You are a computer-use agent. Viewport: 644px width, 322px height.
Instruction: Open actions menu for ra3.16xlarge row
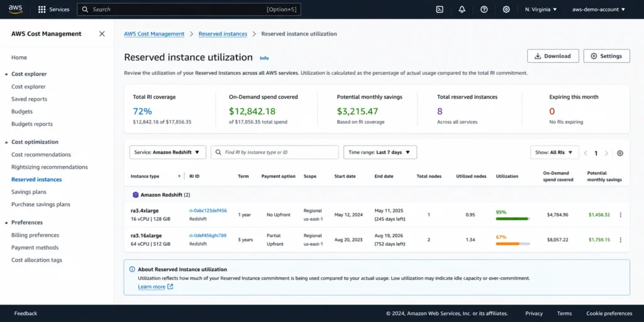(620, 240)
